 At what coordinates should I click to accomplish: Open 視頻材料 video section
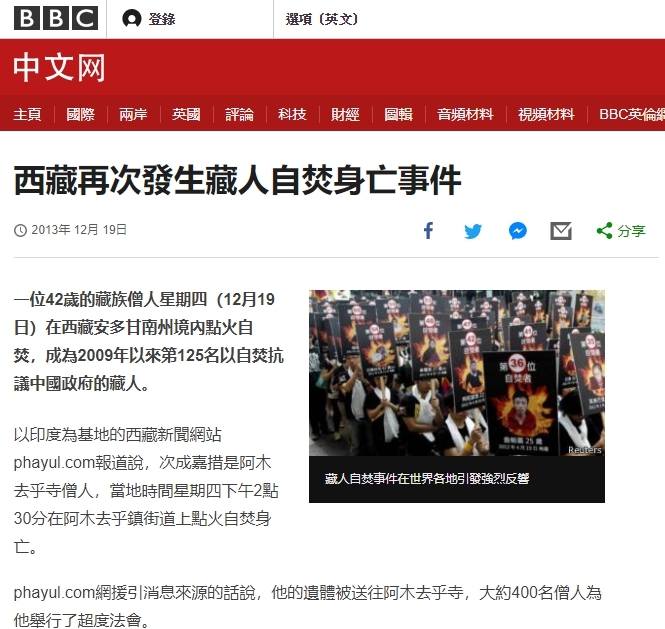pos(546,115)
